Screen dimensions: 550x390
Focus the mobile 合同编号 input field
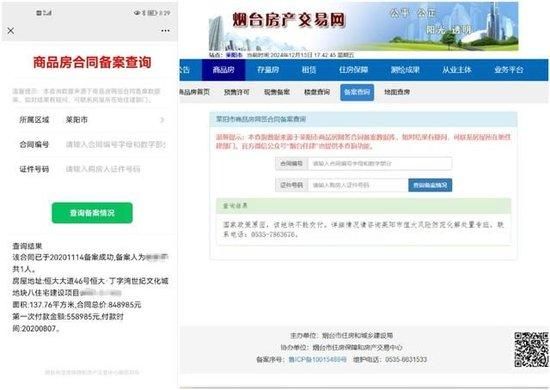[116, 144]
